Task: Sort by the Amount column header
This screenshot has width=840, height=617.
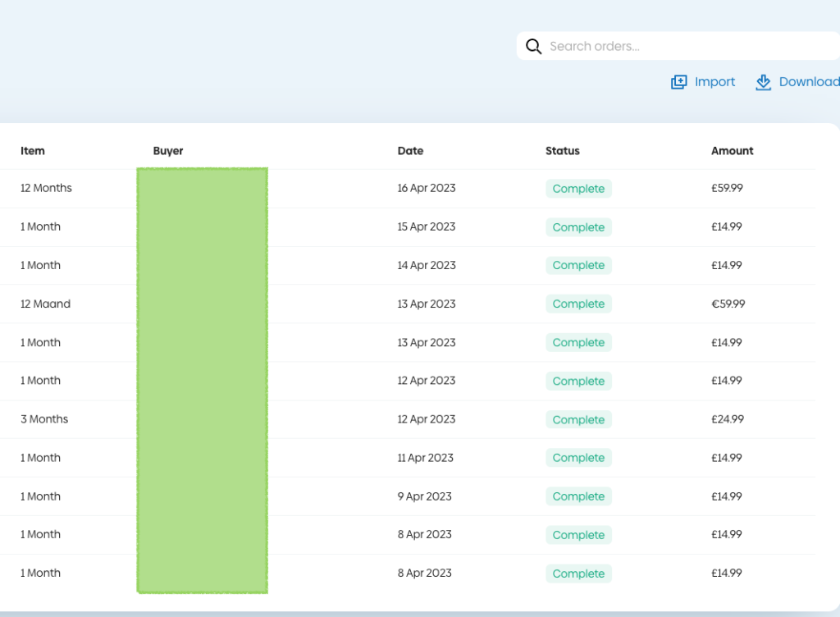Action: [732, 151]
